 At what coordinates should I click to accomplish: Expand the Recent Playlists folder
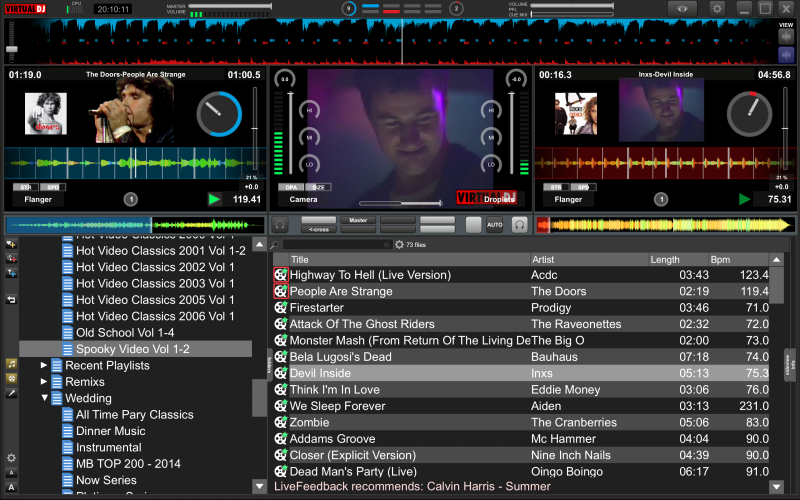coord(44,365)
